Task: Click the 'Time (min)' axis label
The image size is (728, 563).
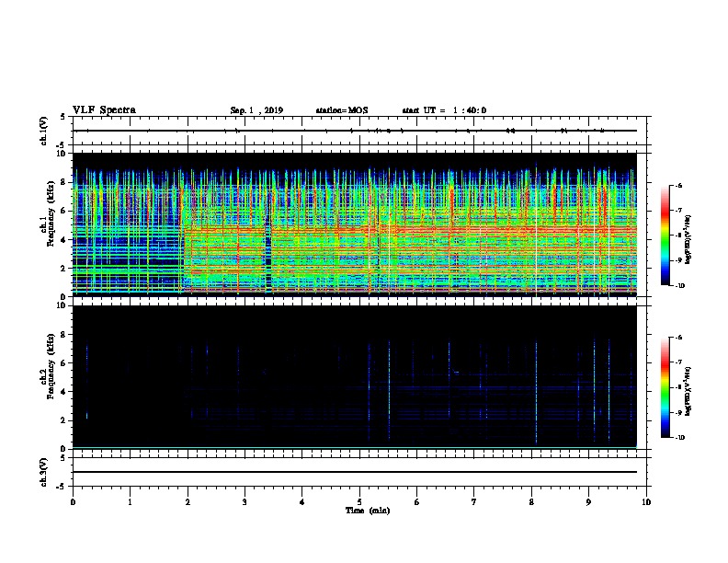Action: pos(368,511)
